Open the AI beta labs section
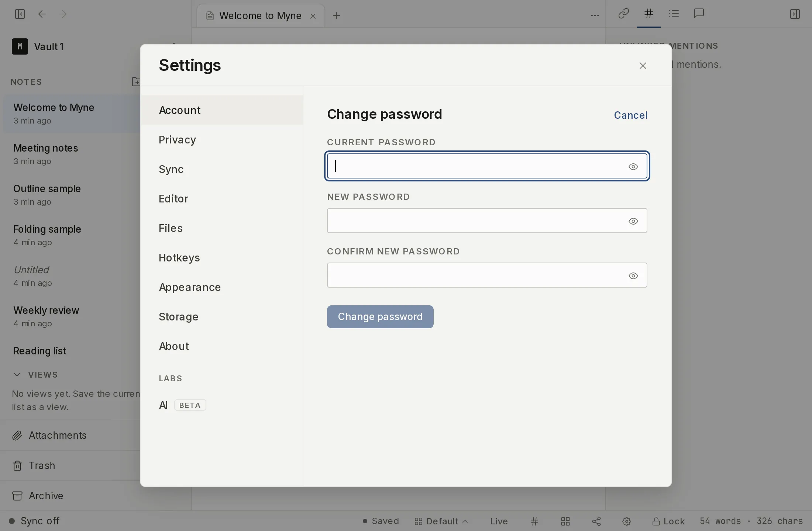812x531 pixels. coord(222,405)
